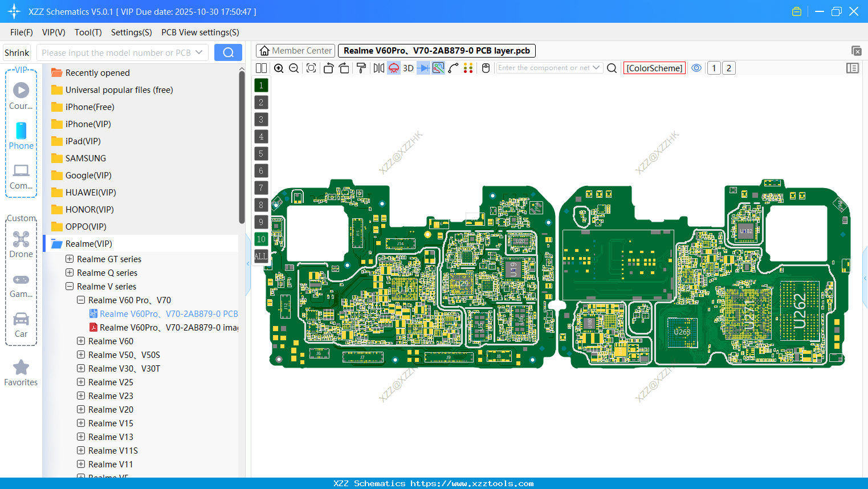
Task: Click the model number search field
Action: coord(116,52)
